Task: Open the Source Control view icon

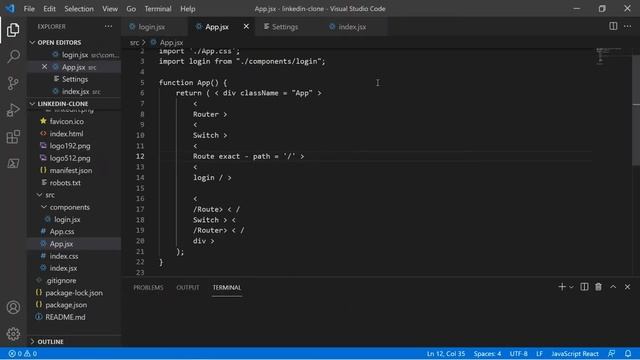Action: 13,83
